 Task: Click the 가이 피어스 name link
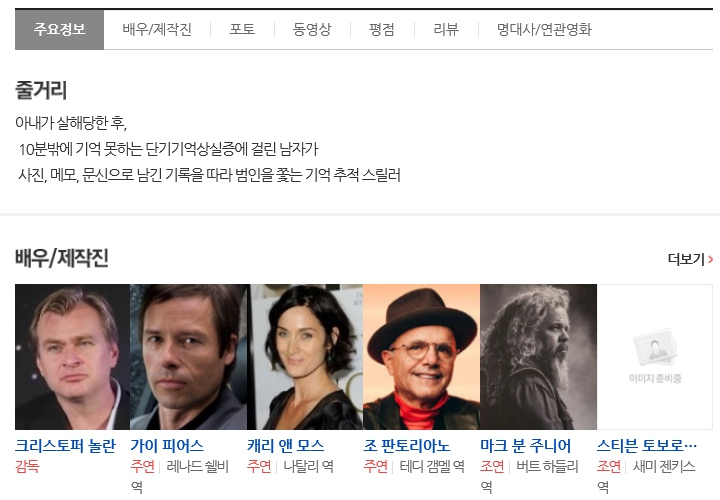[167, 446]
